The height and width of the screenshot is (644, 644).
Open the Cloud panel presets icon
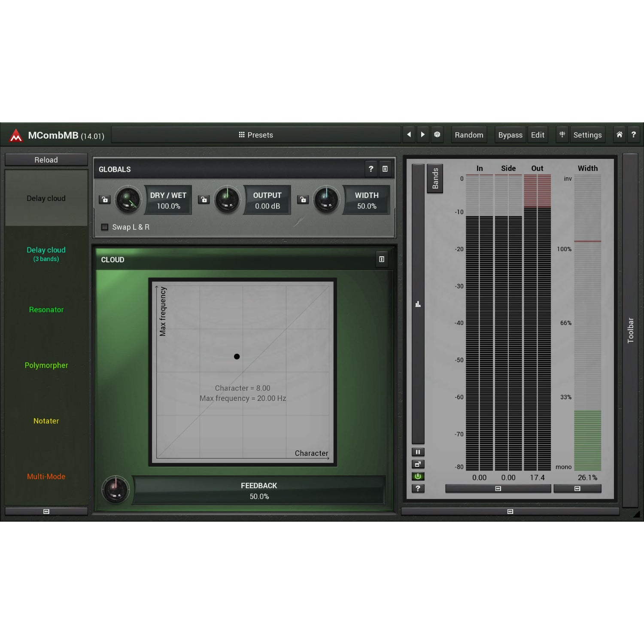(382, 259)
